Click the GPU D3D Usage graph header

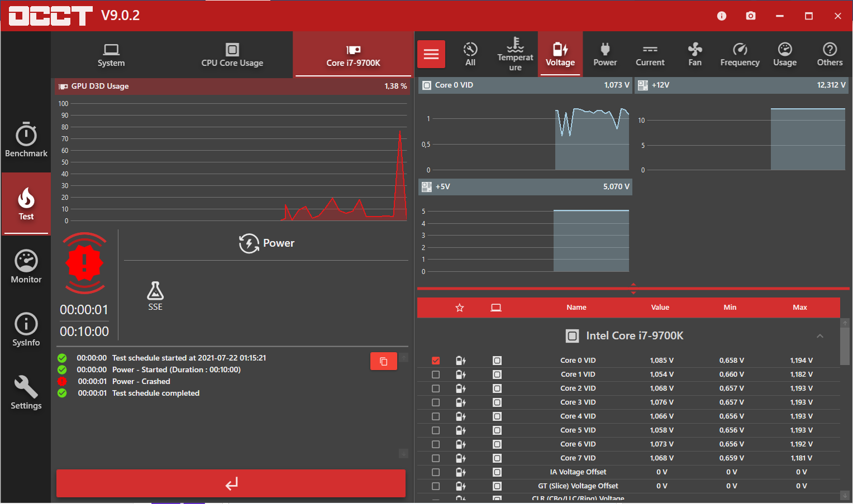coord(233,87)
